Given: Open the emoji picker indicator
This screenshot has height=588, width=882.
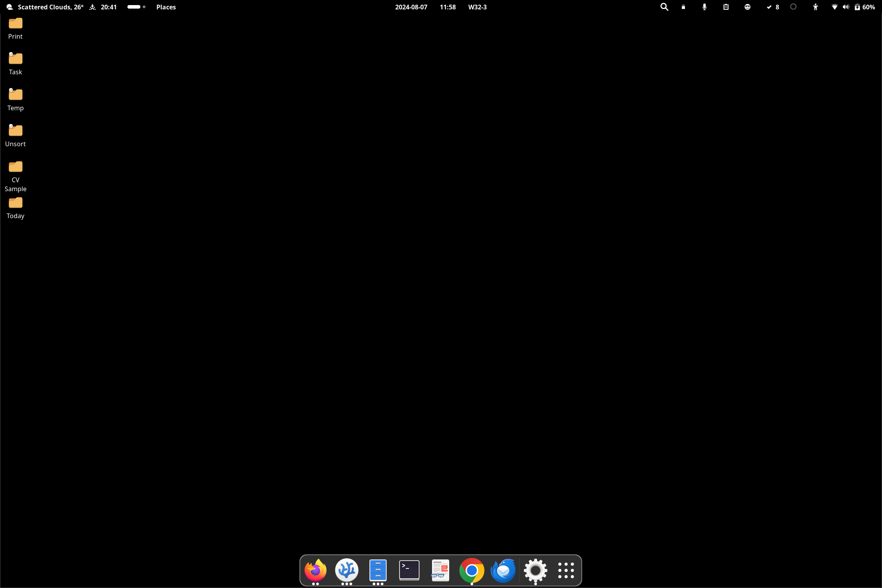Looking at the screenshot, I should (747, 7).
